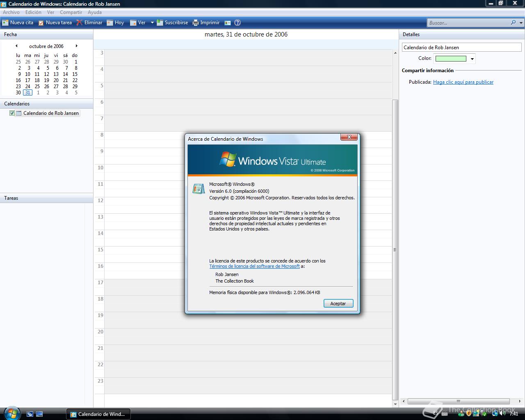525x420 pixels.
Task: Click scroll down arrow of day view
Action: tap(395, 404)
